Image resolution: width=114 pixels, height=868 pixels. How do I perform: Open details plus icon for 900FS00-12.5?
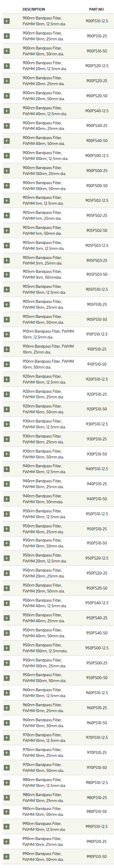[x=6, y=156]
